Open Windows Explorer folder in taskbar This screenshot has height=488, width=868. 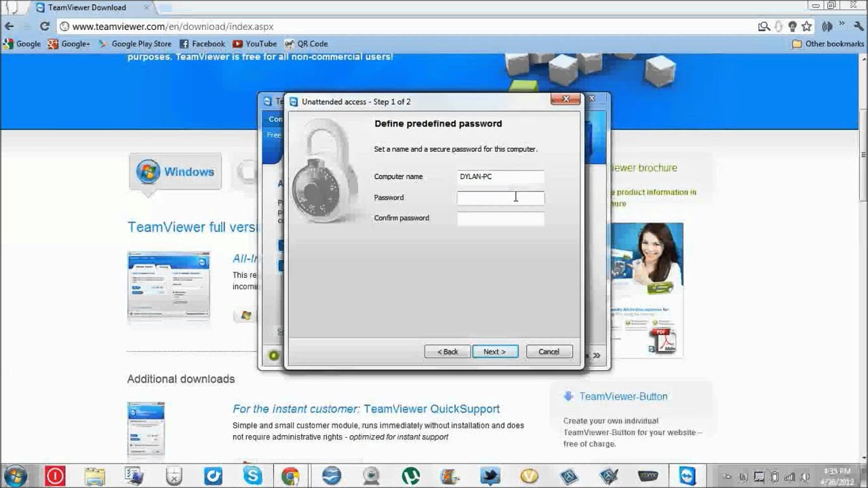pos(94,476)
